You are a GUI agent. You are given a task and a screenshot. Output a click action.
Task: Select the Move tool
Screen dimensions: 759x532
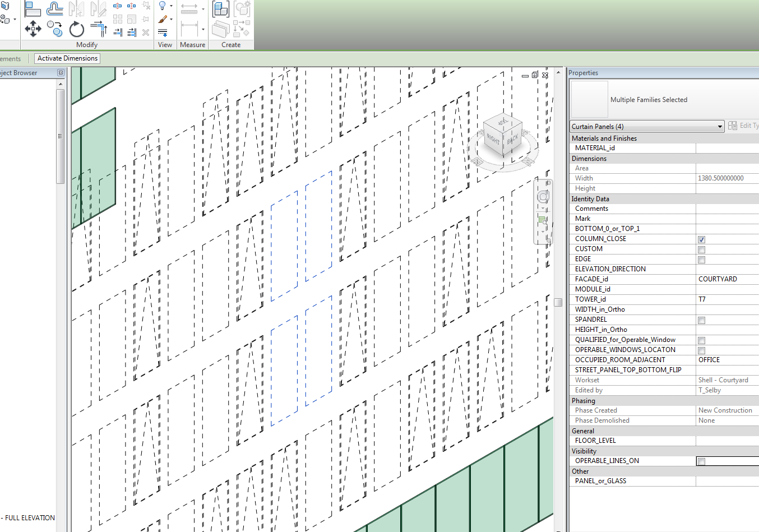tap(33, 29)
